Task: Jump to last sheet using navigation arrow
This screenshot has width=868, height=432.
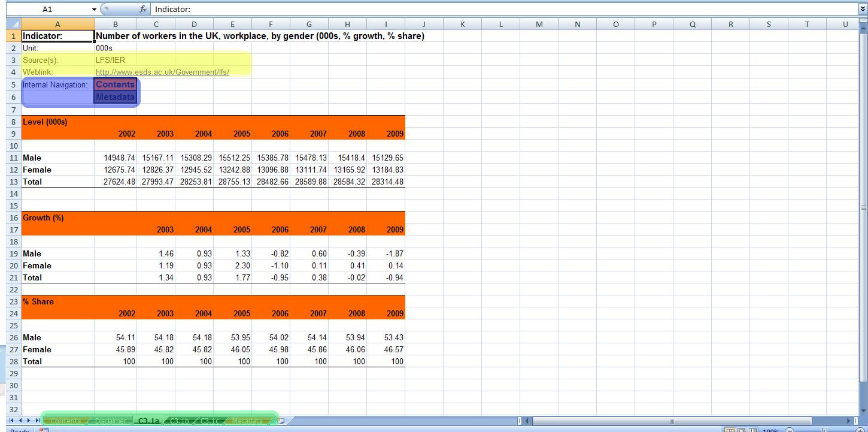Action: 38,421
